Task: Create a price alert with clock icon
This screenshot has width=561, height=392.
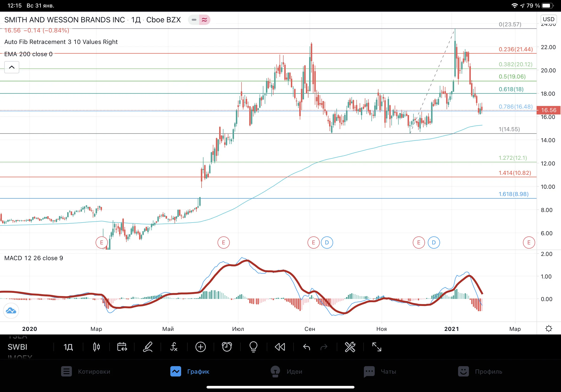Action: [x=227, y=347]
